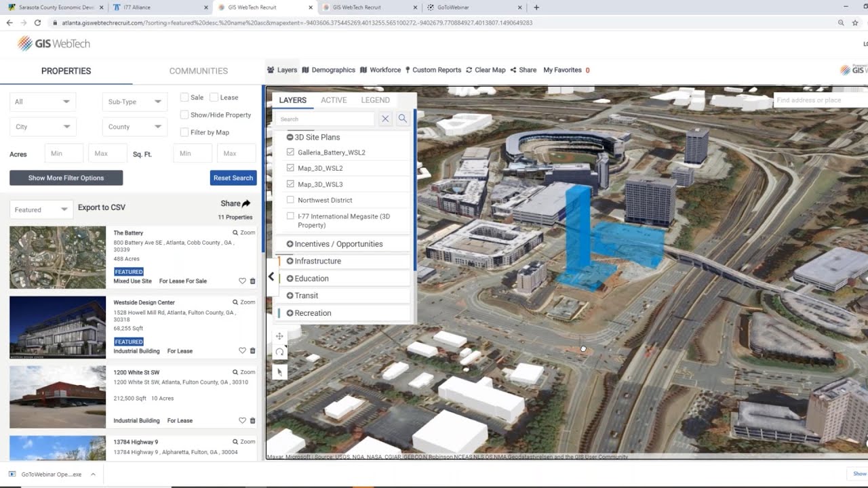Click the layers search magnifier icon
Viewport: 868px width, 488px height.
click(x=403, y=119)
